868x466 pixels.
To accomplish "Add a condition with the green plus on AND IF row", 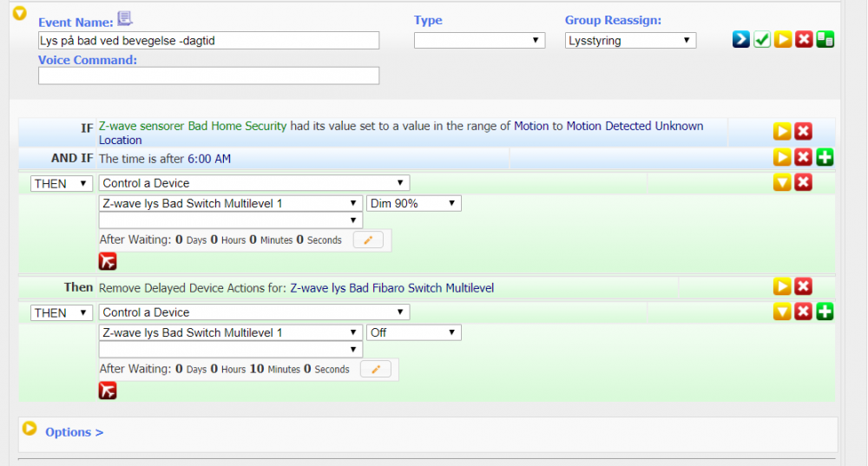I will [825, 158].
